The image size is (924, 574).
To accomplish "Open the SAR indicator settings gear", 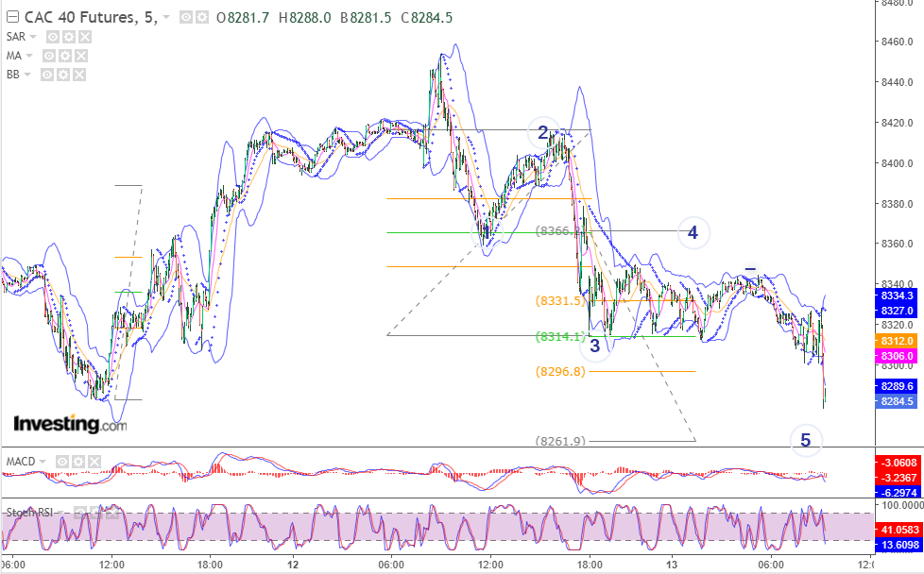I will tap(69, 37).
